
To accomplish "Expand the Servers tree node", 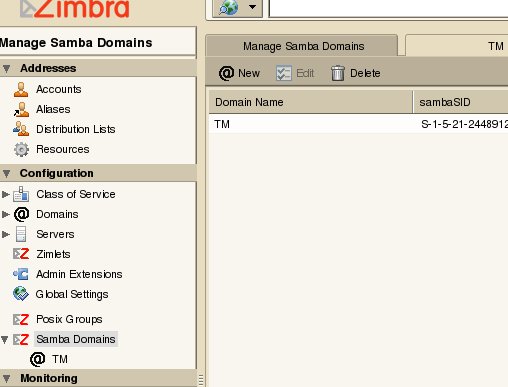I will point(5,234).
